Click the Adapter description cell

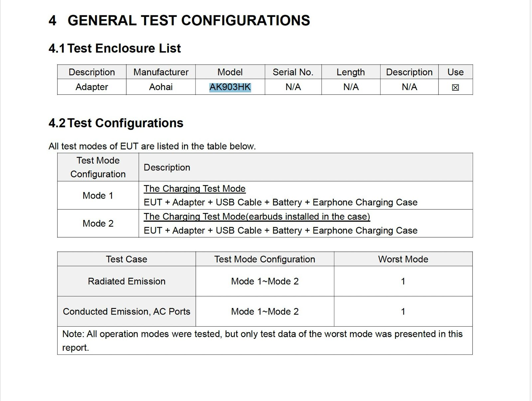[x=91, y=87]
